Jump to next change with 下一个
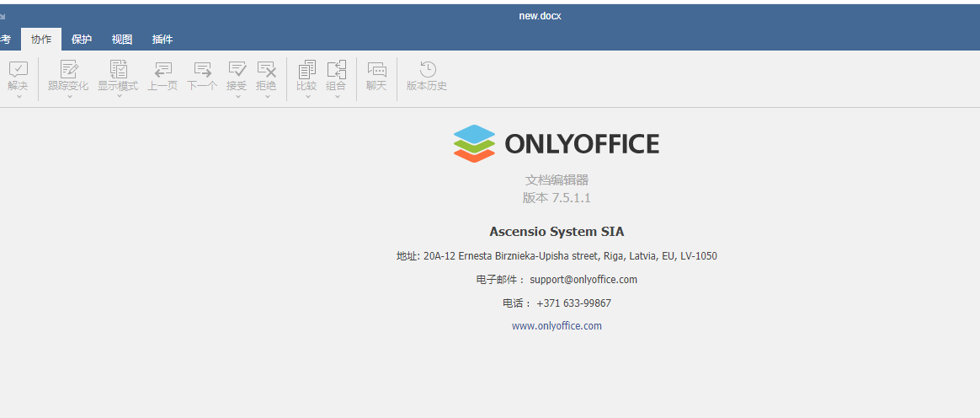 pyautogui.click(x=203, y=75)
